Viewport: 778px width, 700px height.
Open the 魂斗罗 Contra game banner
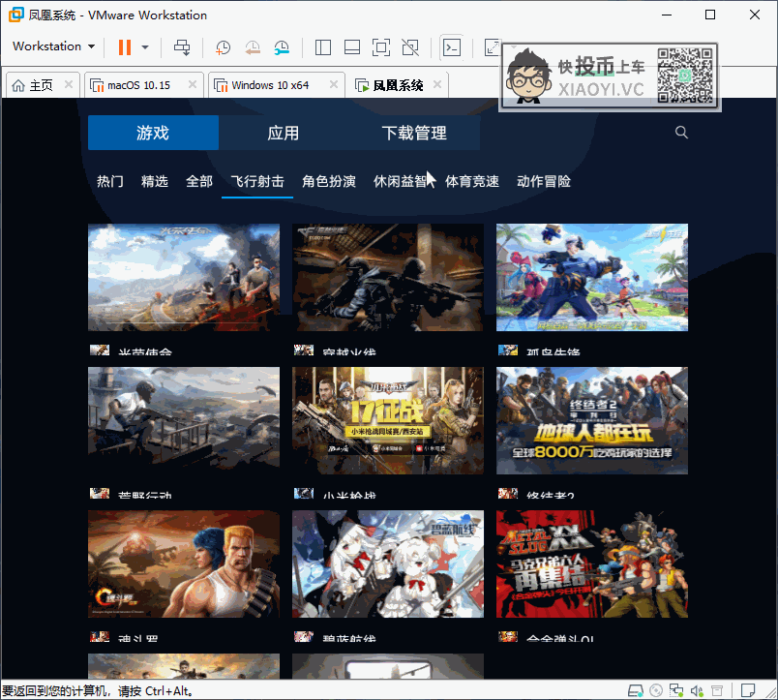tap(184, 564)
